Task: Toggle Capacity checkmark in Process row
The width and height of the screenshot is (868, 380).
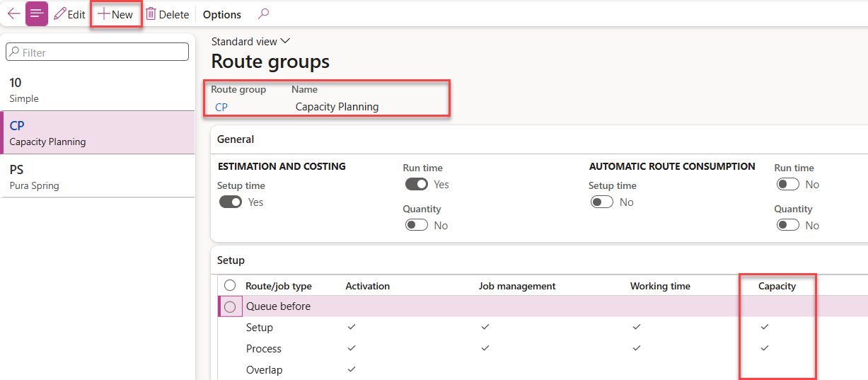Action: (x=764, y=348)
